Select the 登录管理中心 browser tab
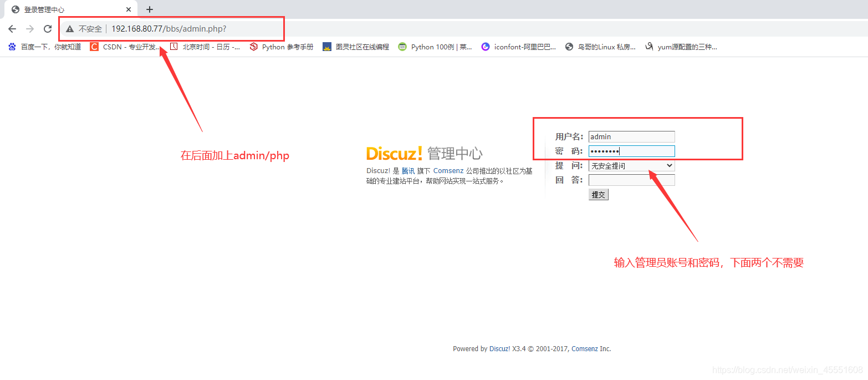 point(71,9)
